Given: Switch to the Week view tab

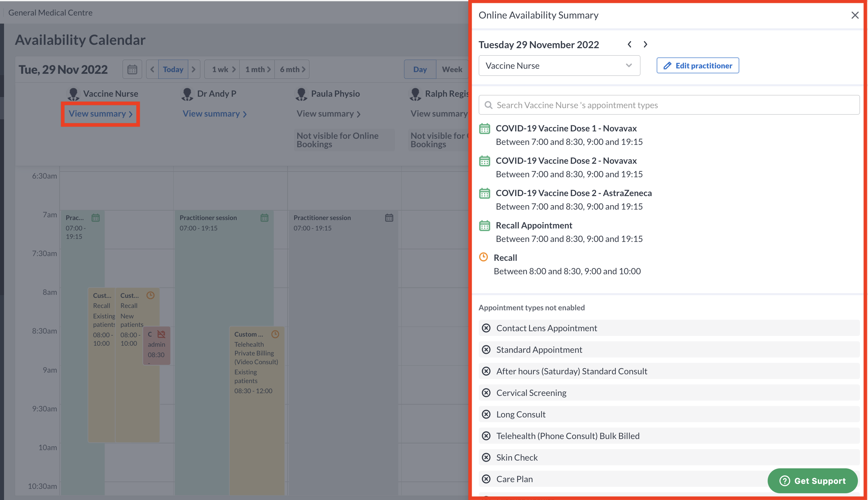Looking at the screenshot, I should 452,69.
